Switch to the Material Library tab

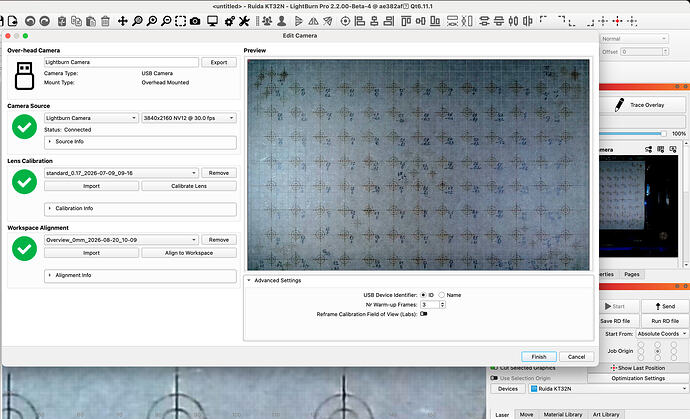click(563, 415)
